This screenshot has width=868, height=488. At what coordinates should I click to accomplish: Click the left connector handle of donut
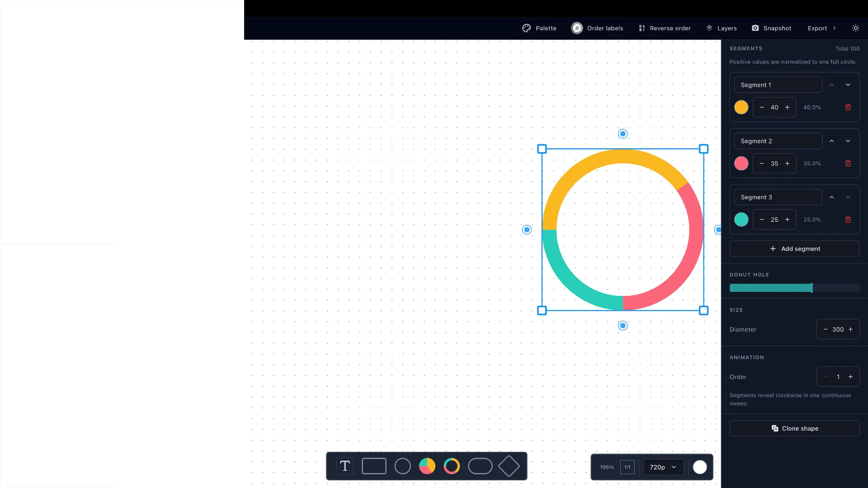click(527, 230)
